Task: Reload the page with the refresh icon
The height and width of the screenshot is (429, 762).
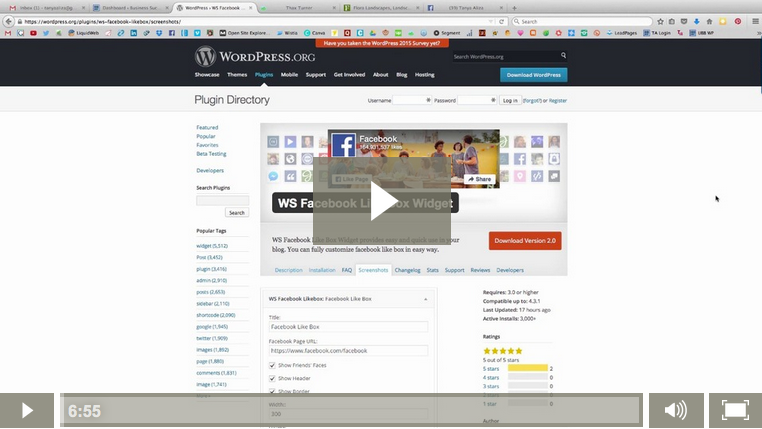Action: click(502, 21)
